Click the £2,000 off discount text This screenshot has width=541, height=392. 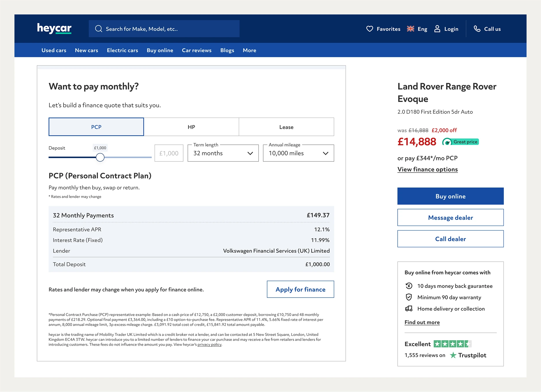(444, 130)
